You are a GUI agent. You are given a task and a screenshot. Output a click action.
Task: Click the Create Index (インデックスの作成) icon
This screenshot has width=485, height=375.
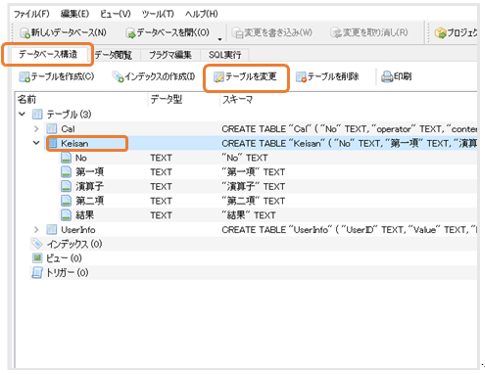[x=118, y=77]
